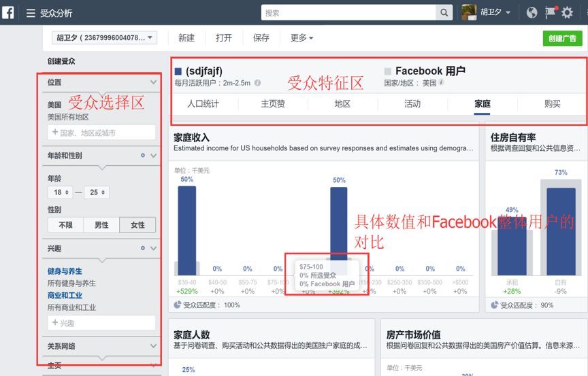Image resolution: width=588 pixels, height=376 pixels.
Task: Click pie icon next to 受众匹配度 100%
Action: point(178,305)
